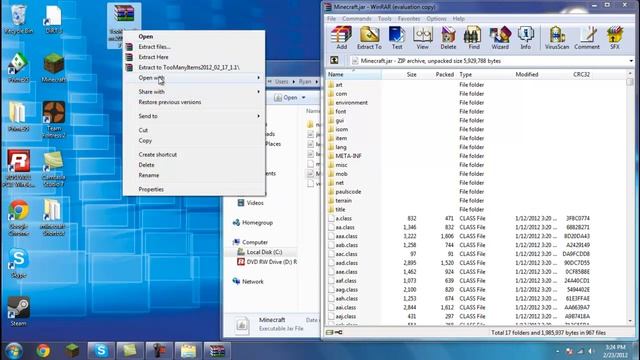This screenshot has width=640, height=360.
Task: Select the Google Chrome desktop icon
Action: [18, 218]
